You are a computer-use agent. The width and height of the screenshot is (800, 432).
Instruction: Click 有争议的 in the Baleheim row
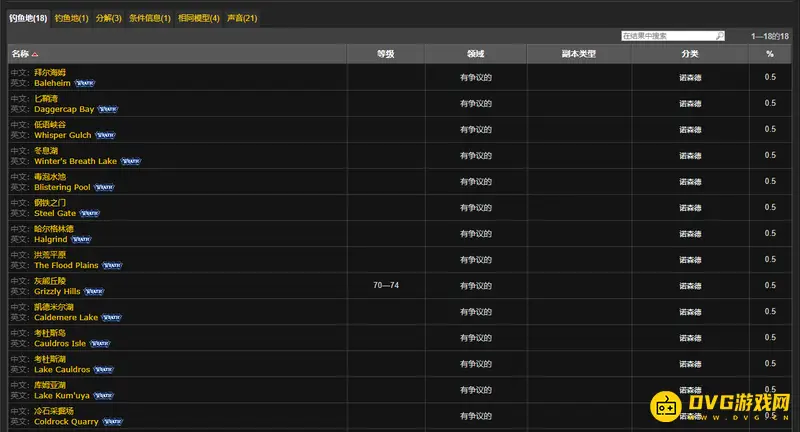click(x=476, y=78)
